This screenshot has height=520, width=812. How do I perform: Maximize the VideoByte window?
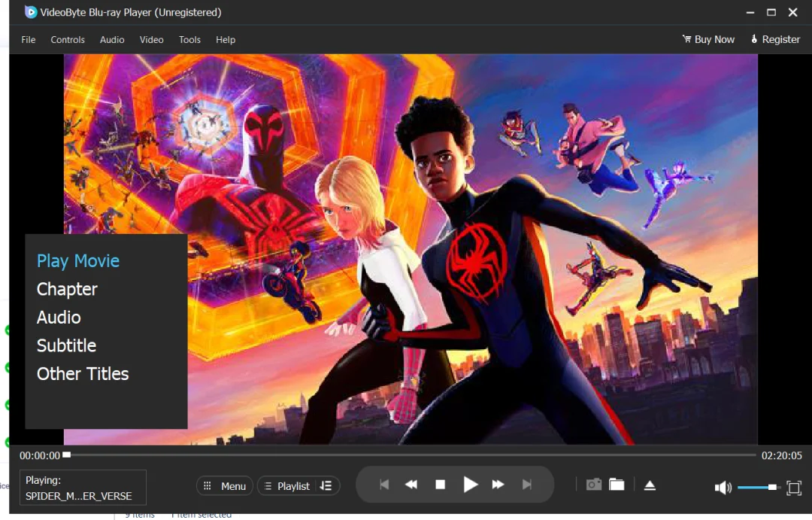tap(771, 12)
